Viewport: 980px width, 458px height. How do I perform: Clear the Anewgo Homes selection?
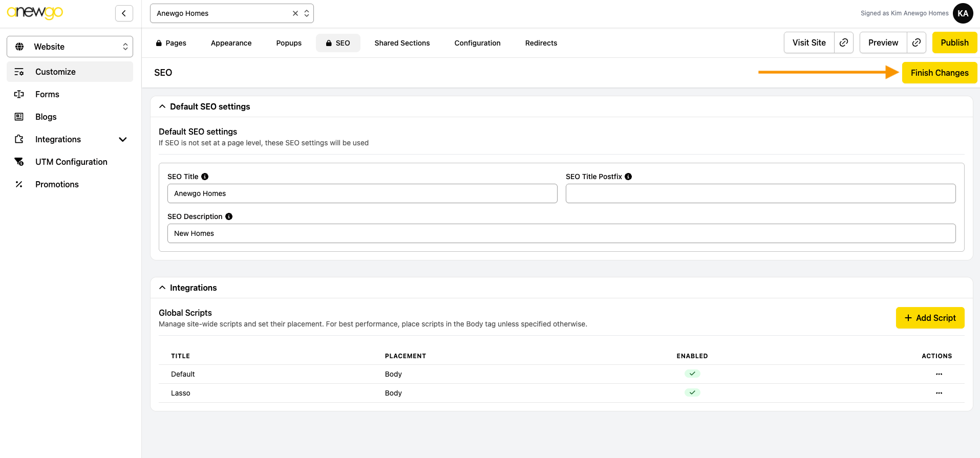(295, 13)
